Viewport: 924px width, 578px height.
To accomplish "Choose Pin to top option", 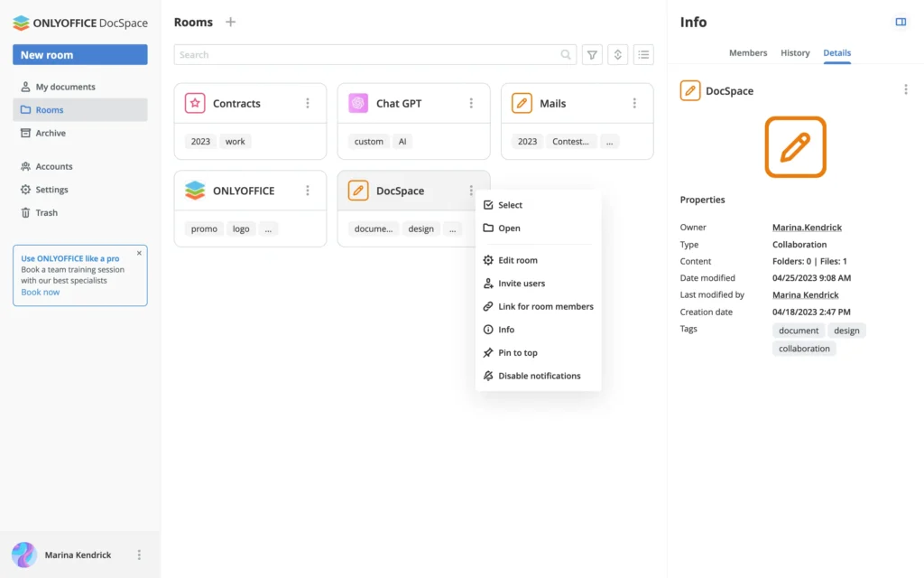I will [x=538, y=353].
